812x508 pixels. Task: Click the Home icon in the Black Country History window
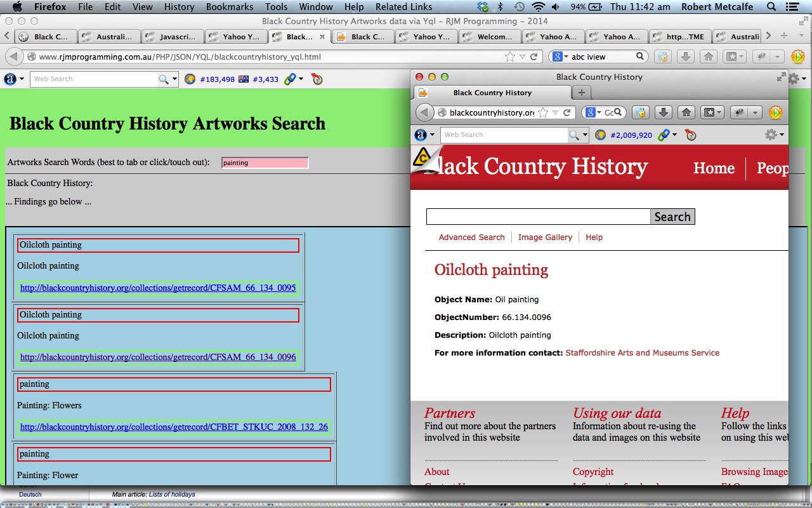click(686, 112)
